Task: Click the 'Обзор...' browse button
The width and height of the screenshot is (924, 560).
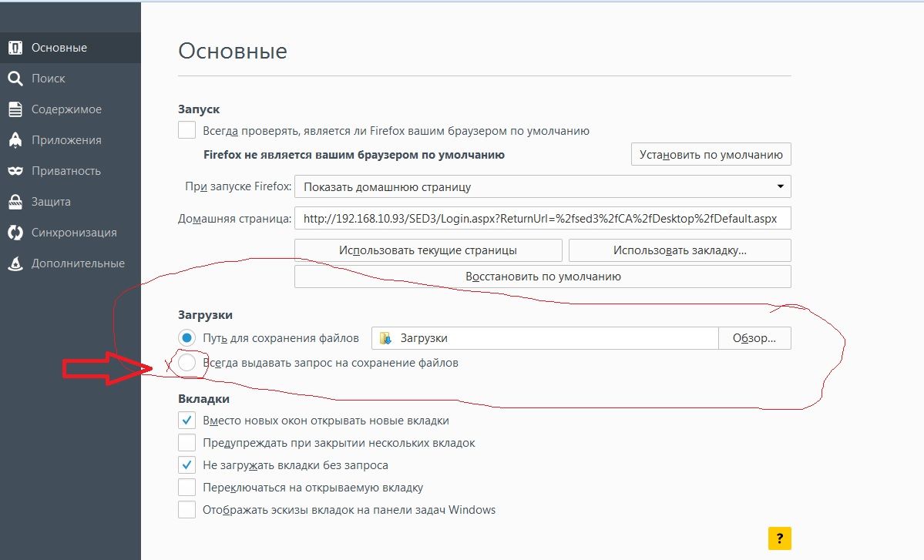Action: pyautogui.click(x=754, y=338)
